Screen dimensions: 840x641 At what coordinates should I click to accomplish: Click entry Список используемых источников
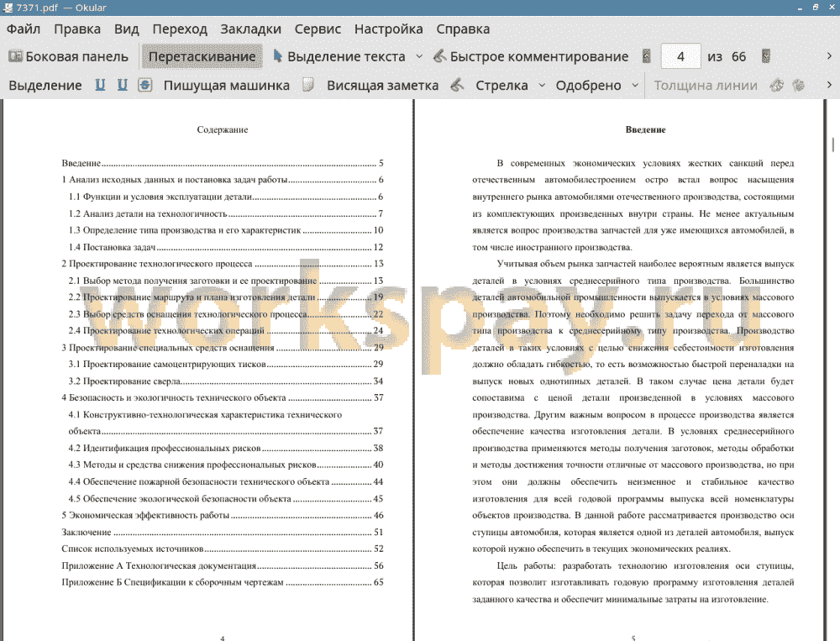pyautogui.click(x=223, y=549)
